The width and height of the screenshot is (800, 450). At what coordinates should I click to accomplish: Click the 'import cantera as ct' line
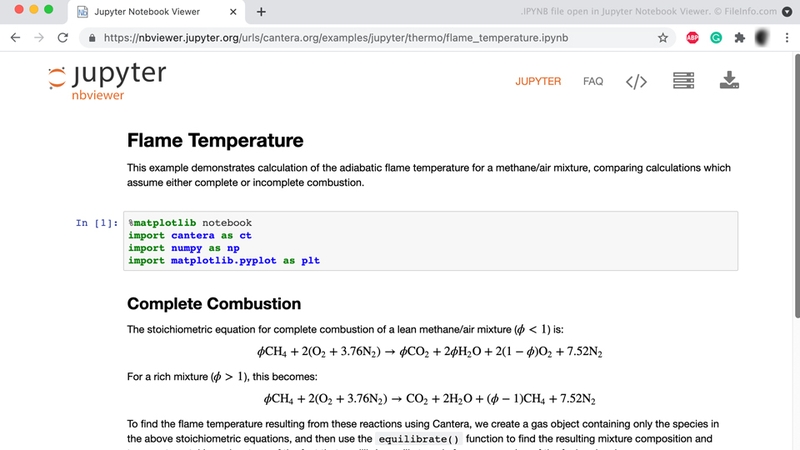pyautogui.click(x=190, y=236)
